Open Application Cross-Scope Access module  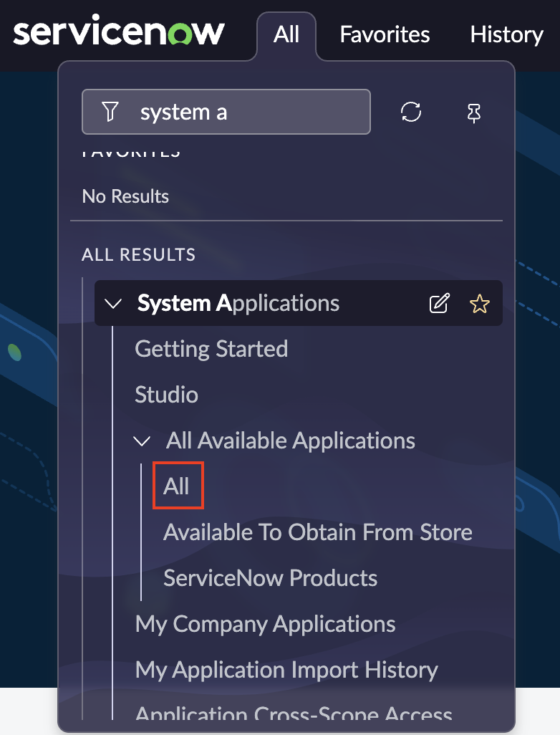(294, 713)
